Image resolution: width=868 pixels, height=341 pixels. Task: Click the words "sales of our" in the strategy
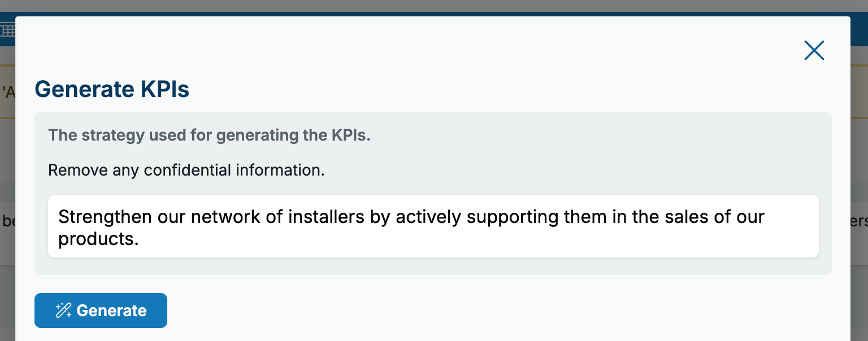coord(713,217)
